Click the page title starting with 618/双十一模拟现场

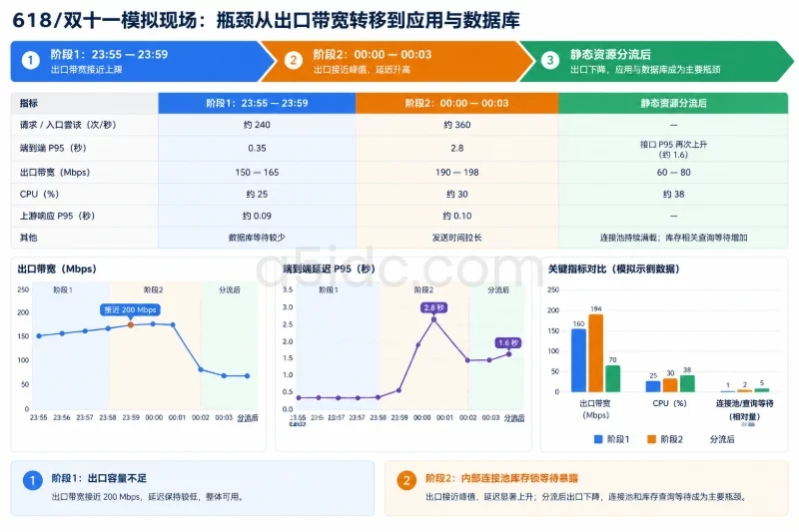coord(266,20)
